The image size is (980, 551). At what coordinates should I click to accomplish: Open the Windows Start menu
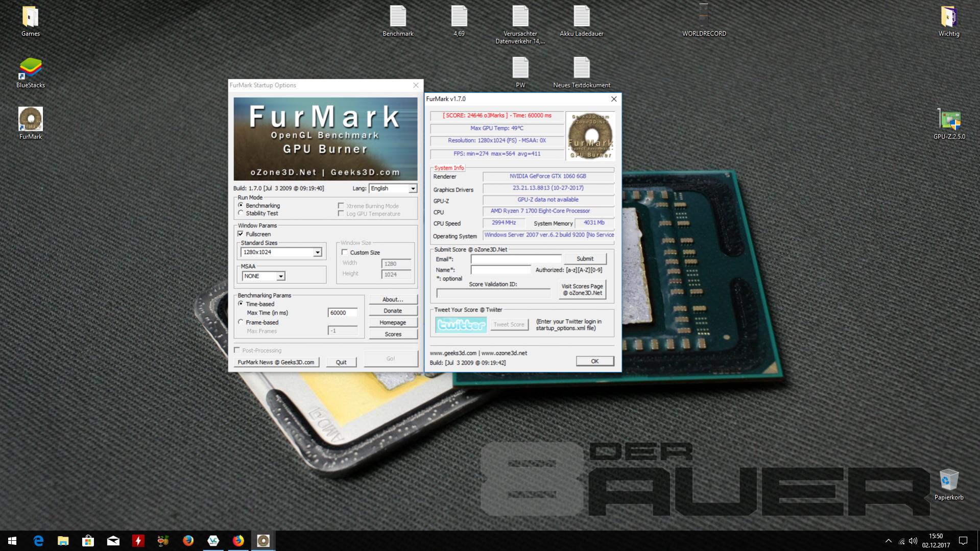pos(12,541)
